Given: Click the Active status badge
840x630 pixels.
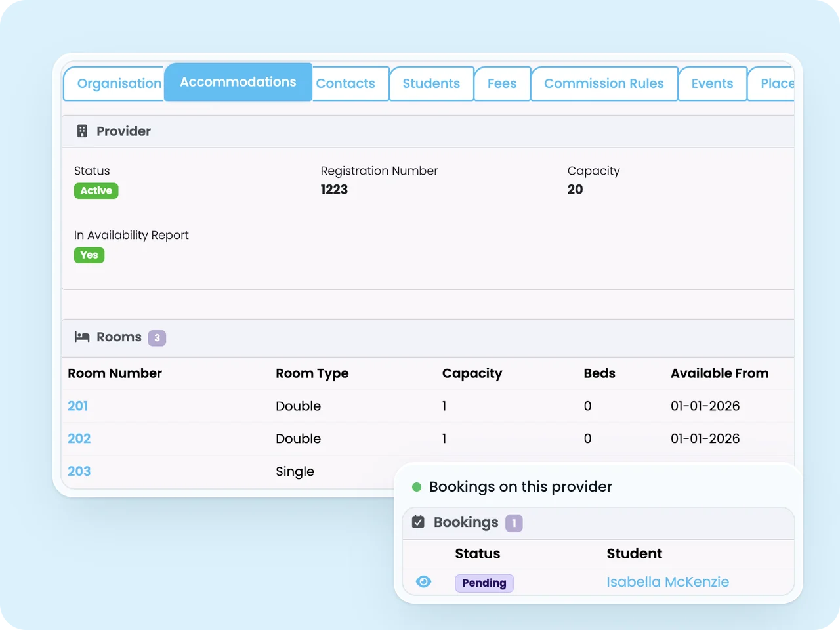Looking at the screenshot, I should point(96,191).
